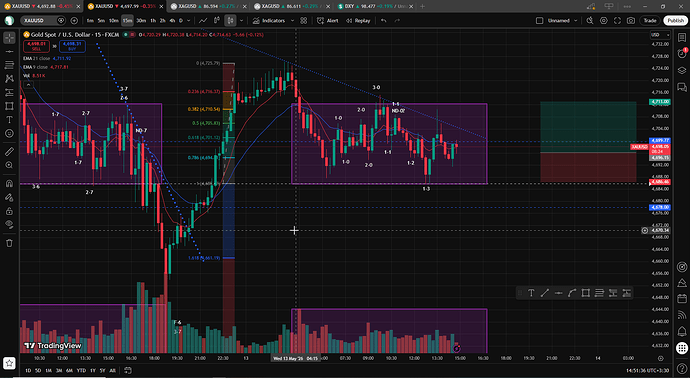Open the forecasting and measurement tools
Image resolution: width=690 pixels, height=378 pixels.
[9, 92]
